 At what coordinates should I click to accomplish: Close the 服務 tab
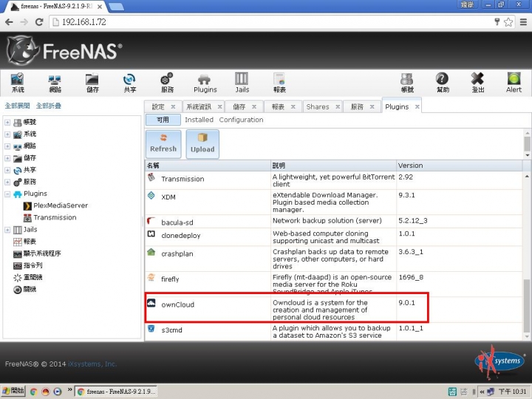point(372,107)
